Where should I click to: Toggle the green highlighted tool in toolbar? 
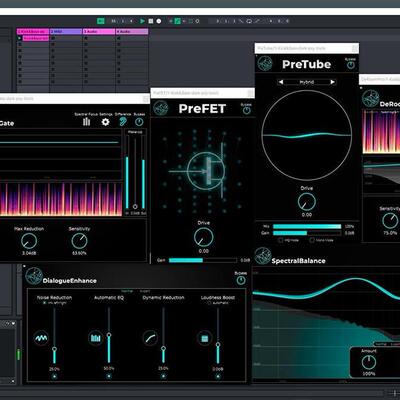coord(177,21)
